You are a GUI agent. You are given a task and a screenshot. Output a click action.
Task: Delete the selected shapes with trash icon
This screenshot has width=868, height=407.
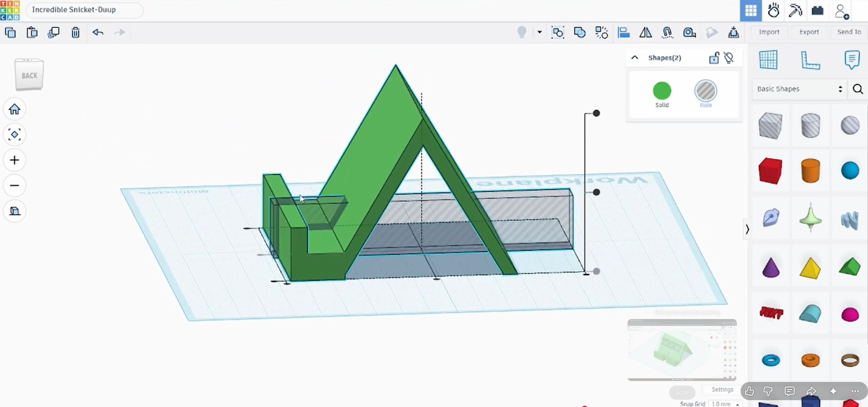(x=76, y=32)
